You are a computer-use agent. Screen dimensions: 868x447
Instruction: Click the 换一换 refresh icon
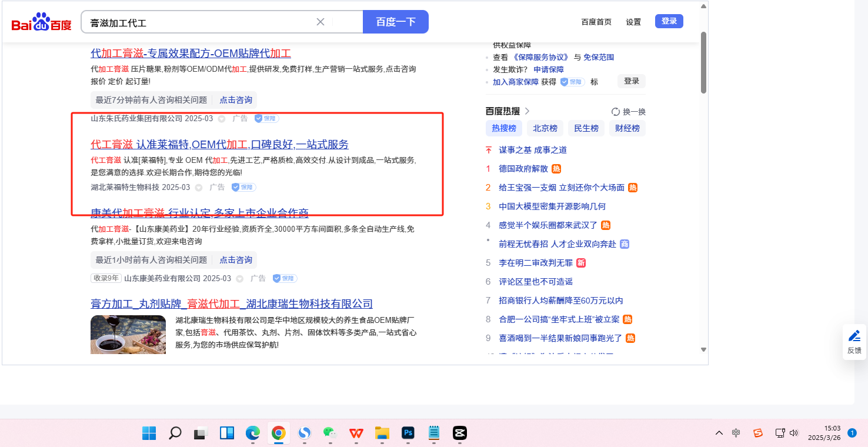point(616,112)
